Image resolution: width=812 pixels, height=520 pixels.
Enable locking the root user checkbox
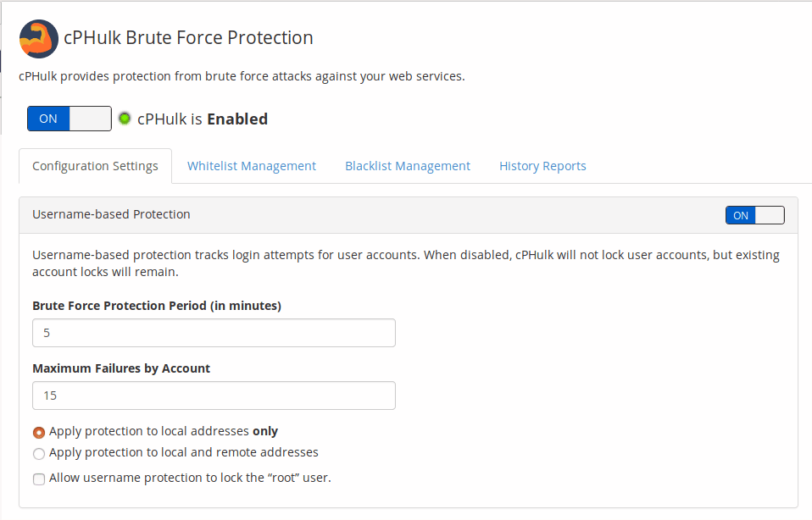point(39,479)
